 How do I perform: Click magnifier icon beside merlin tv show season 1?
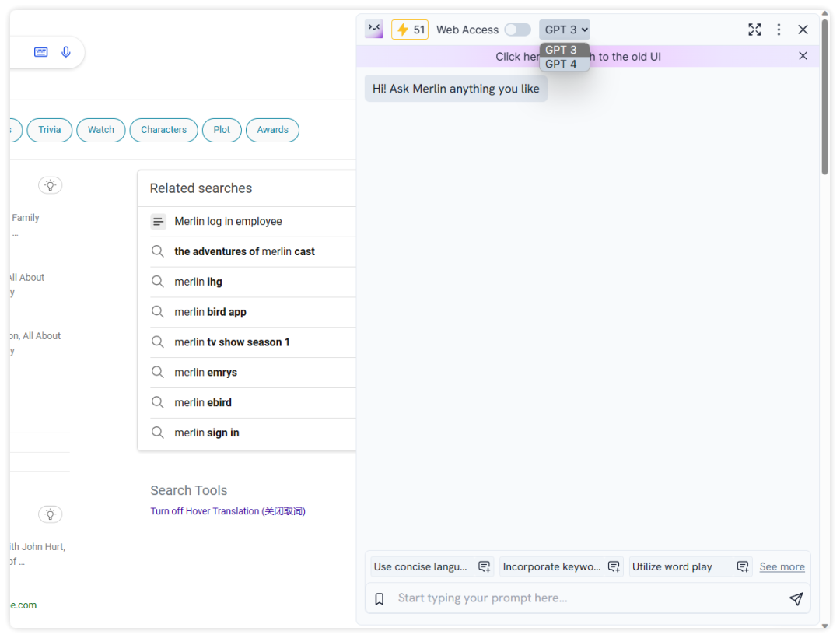tap(157, 342)
